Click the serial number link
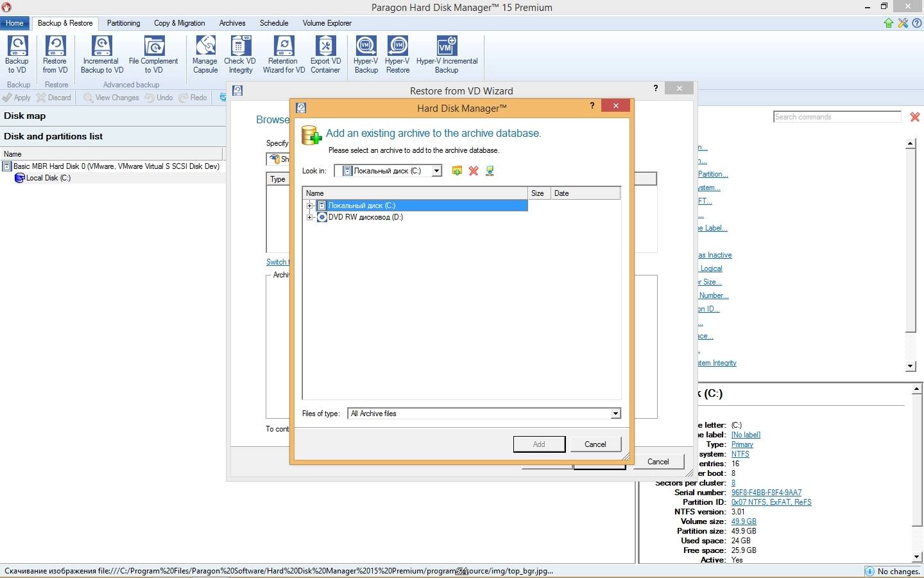Screen dimensions: 924x578 click(766, 493)
